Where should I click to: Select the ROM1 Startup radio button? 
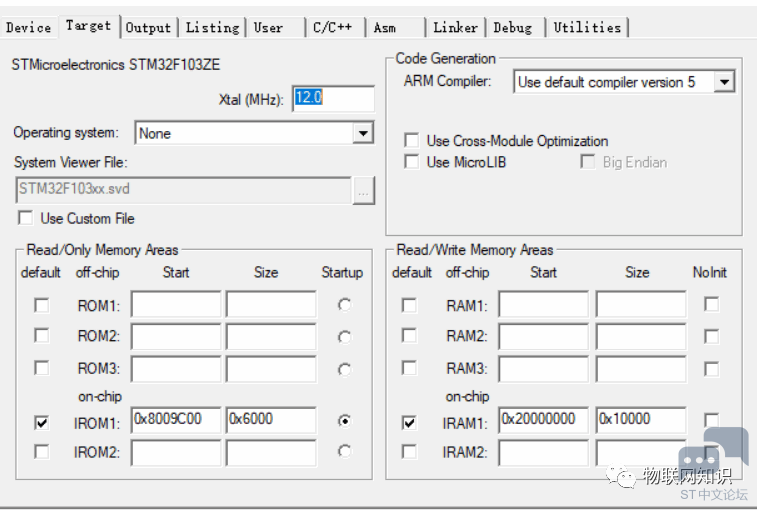[x=345, y=305]
